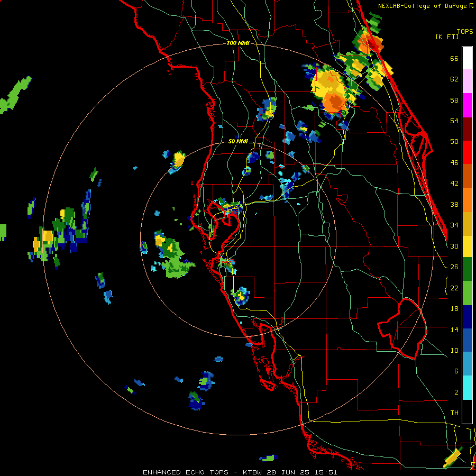Image resolution: width=476 pixels, height=476 pixels.
Task: Select the 10 legend value
Action: (454, 350)
